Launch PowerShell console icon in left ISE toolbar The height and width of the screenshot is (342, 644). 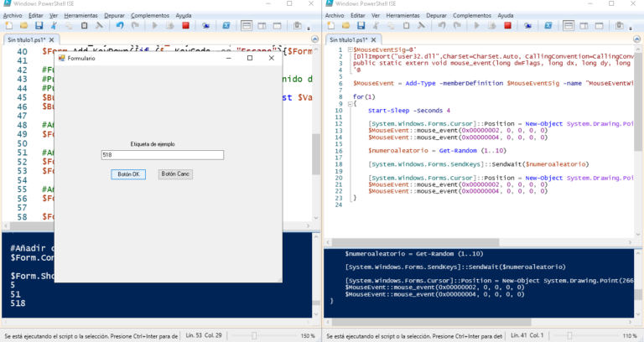226,26
